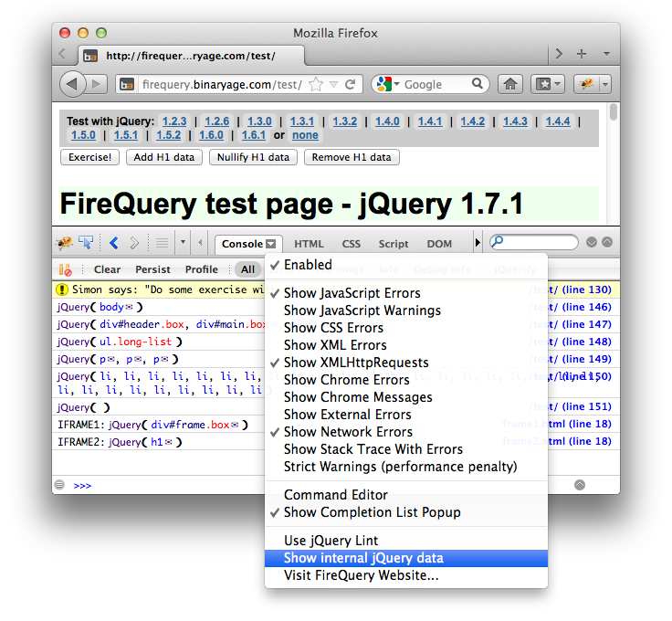Activate the element inspector tool
Image resolution: width=672 pixels, height=621 pixels.
pyautogui.click(x=87, y=243)
